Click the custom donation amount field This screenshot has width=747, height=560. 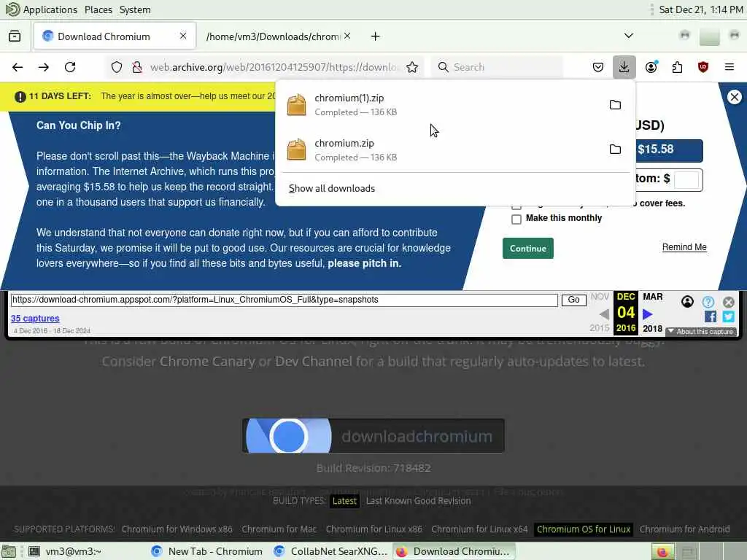click(686, 179)
